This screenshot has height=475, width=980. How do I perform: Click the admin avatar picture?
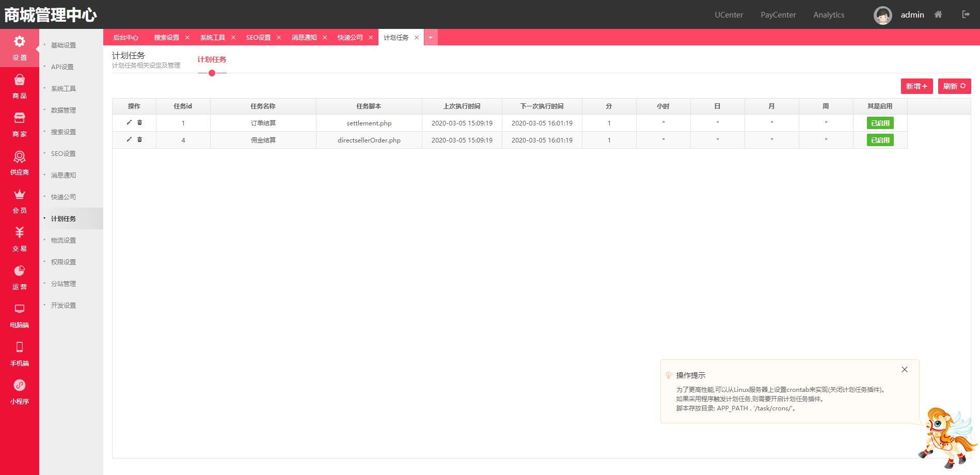[x=883, y=15]
